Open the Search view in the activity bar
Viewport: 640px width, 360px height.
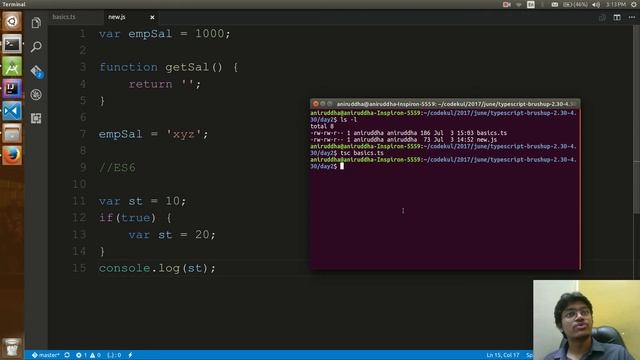(x=36, y=47)
